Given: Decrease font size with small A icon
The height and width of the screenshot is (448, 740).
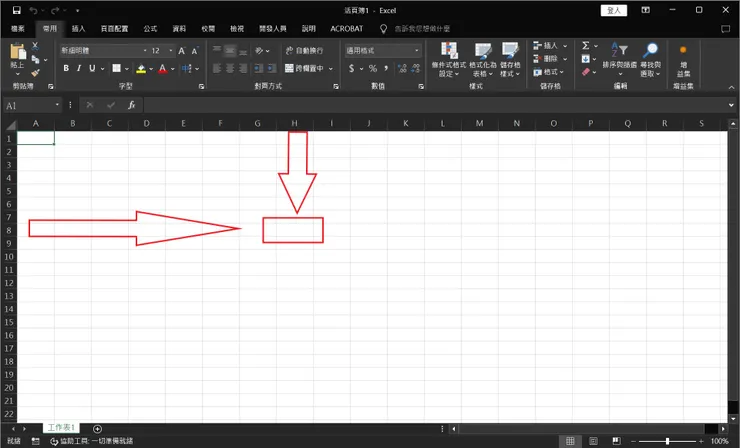Looking at the screenshot, I should [x=194, y=51].
